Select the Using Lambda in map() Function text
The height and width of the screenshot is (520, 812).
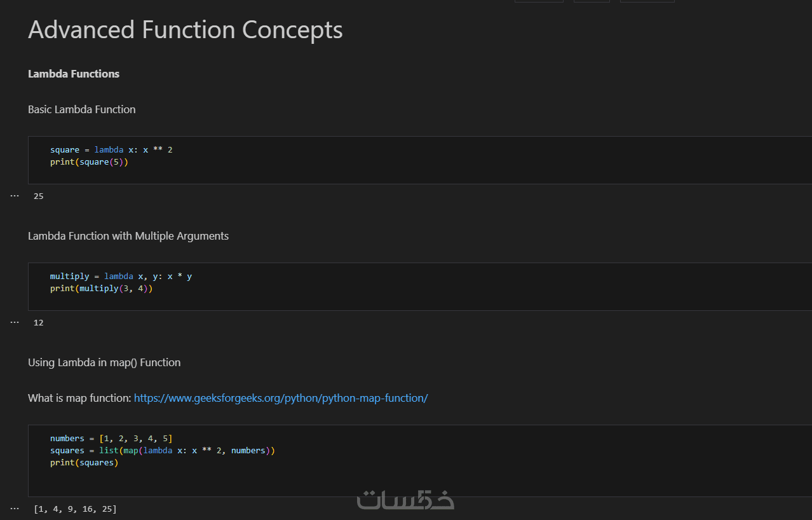104,362
